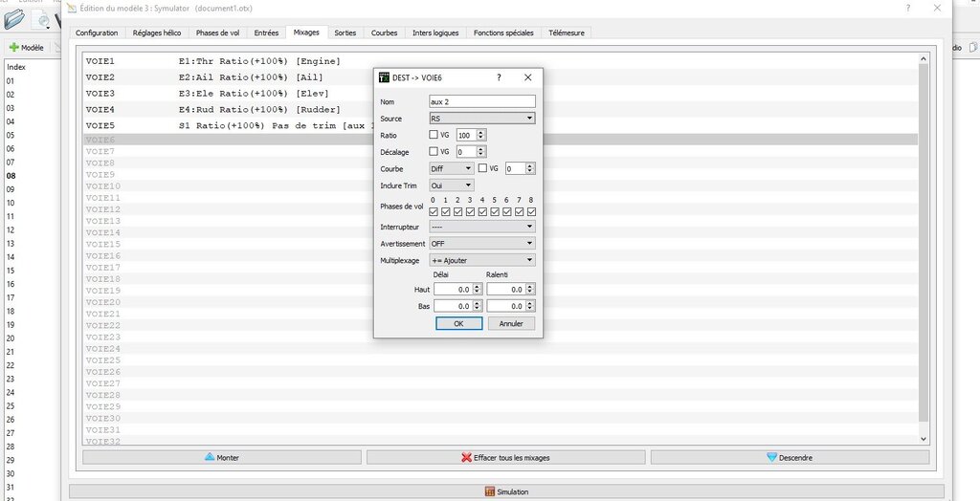Click the recent document icon in toolbar
This screenshot has width=980, height=501.
[44, 18]
